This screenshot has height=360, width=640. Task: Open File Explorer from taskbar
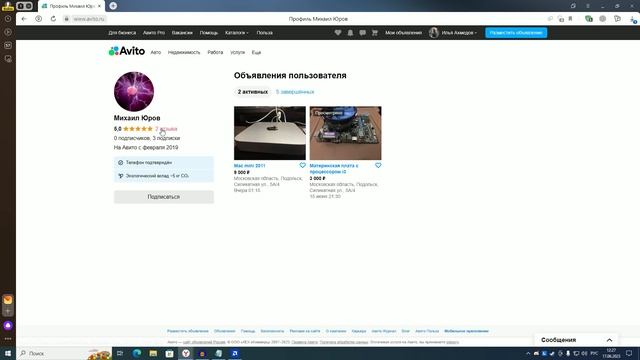[153, 353]
